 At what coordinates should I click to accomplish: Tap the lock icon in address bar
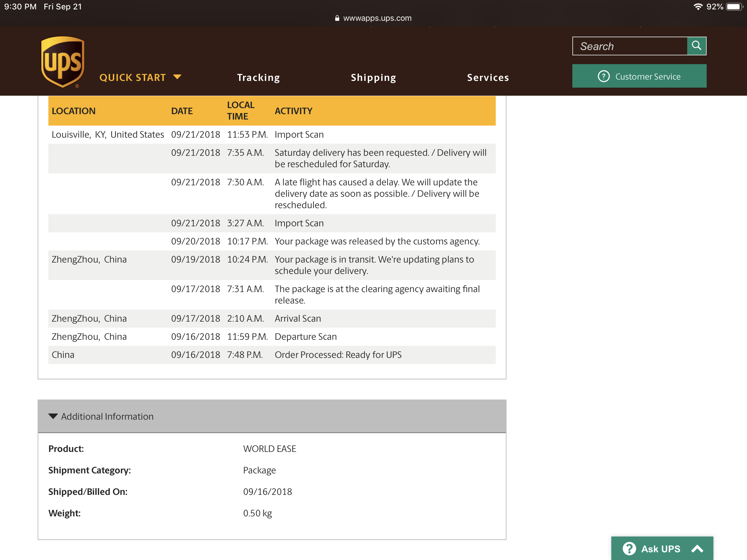(x=337, y=18)
